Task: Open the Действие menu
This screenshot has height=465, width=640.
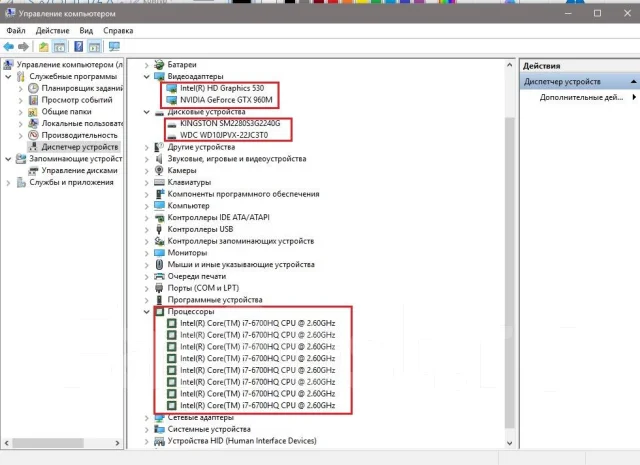Action: tap(52, 31)
